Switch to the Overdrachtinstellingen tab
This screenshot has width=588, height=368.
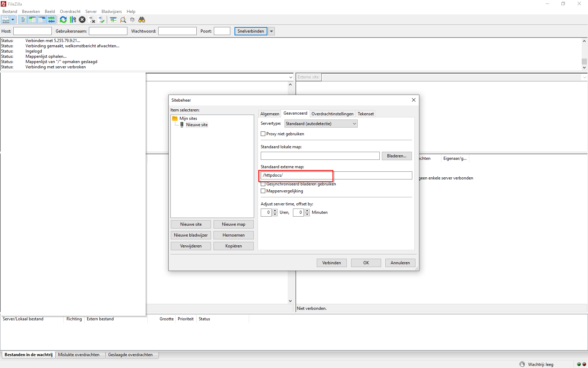332,114
